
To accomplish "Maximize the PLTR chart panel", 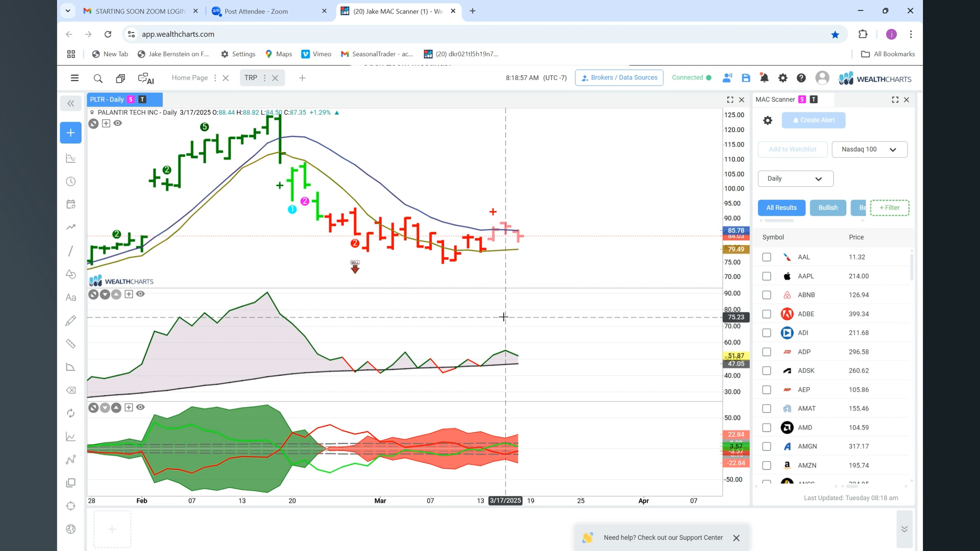I will point(730,100).
